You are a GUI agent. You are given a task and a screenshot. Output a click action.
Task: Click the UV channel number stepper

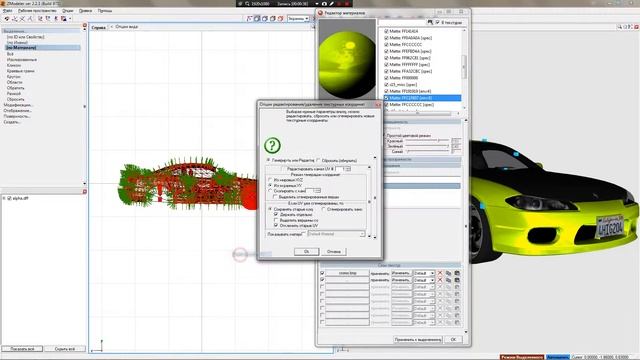(348, 169)
